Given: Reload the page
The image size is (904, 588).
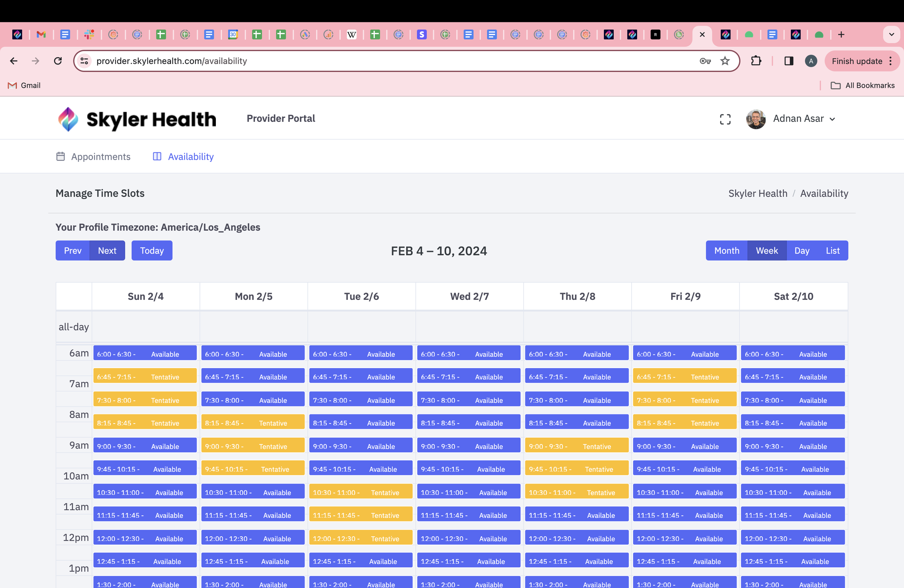Looking at the screenshot, I should (58, 61).
